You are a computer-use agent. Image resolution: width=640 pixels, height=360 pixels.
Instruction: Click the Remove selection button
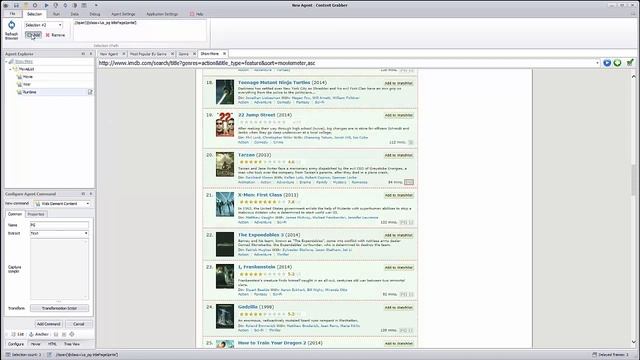coord(55,35)
